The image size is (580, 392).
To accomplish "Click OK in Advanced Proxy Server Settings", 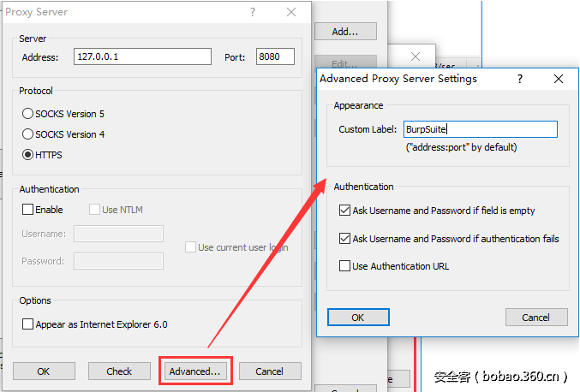I will pos(358,317).
